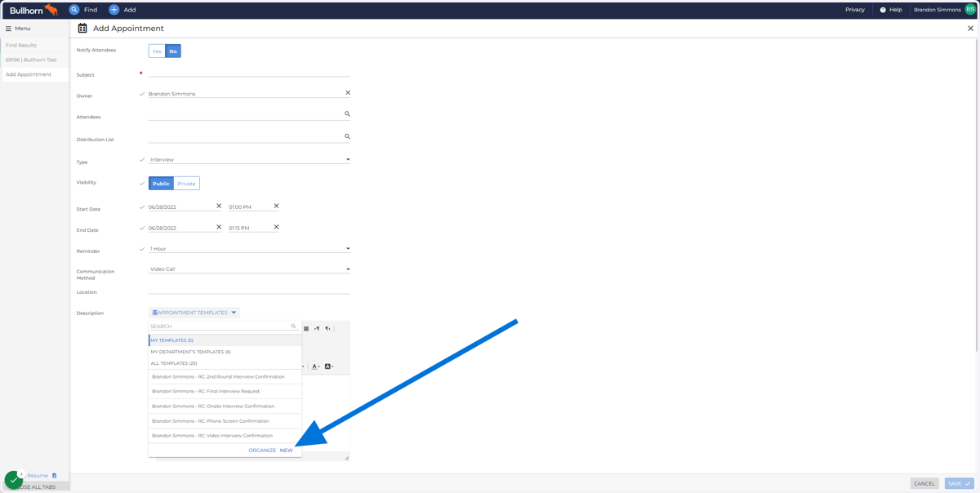Screen dimensions: 980x493
Task: Click the Organize templates link
Action: [262, 451]
